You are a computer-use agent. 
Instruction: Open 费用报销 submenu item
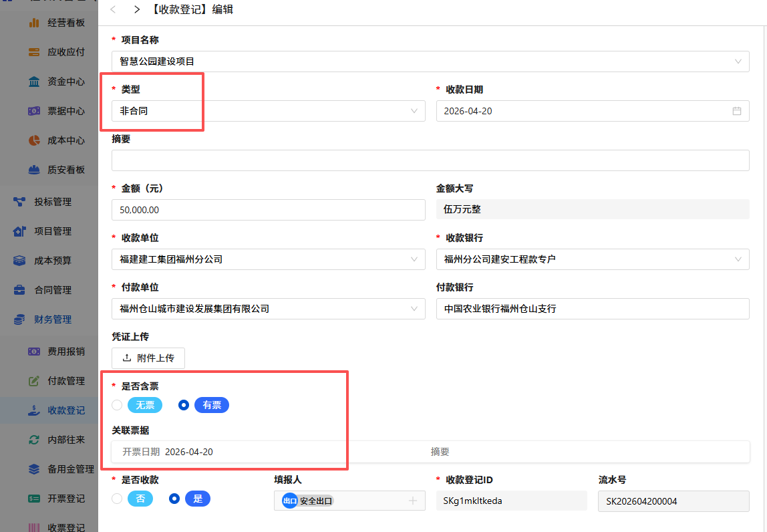tap(66, 352)
